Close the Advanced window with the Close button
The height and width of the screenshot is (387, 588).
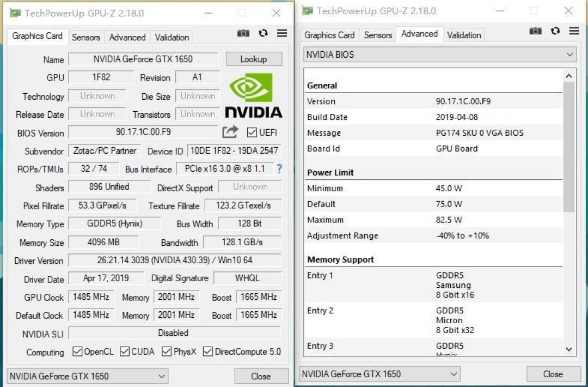(553, 374)
